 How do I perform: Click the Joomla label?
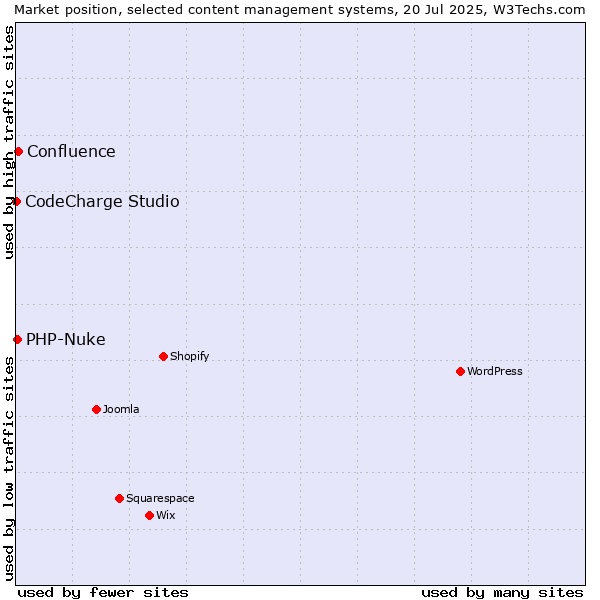point(121,409)
